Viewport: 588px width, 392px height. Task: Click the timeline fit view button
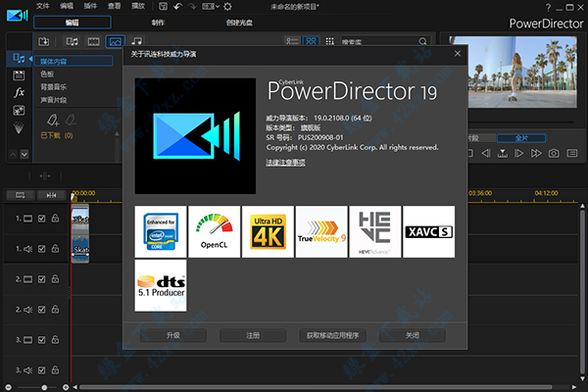(21, 195)
